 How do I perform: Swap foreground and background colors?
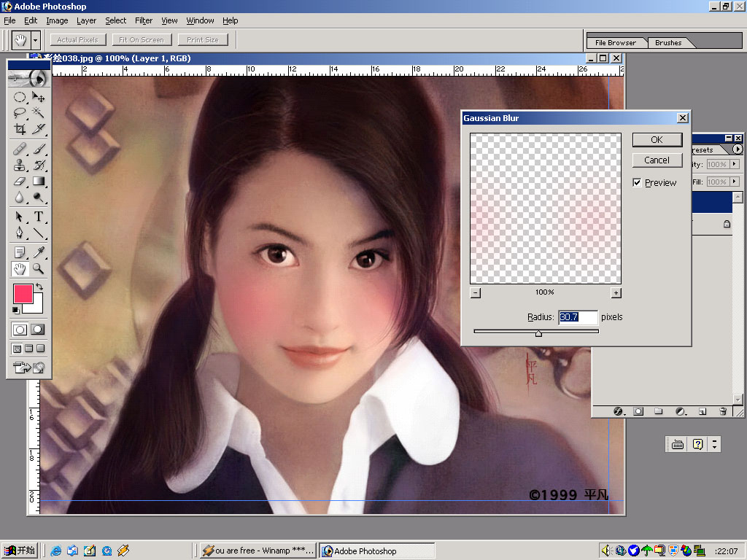39,287
